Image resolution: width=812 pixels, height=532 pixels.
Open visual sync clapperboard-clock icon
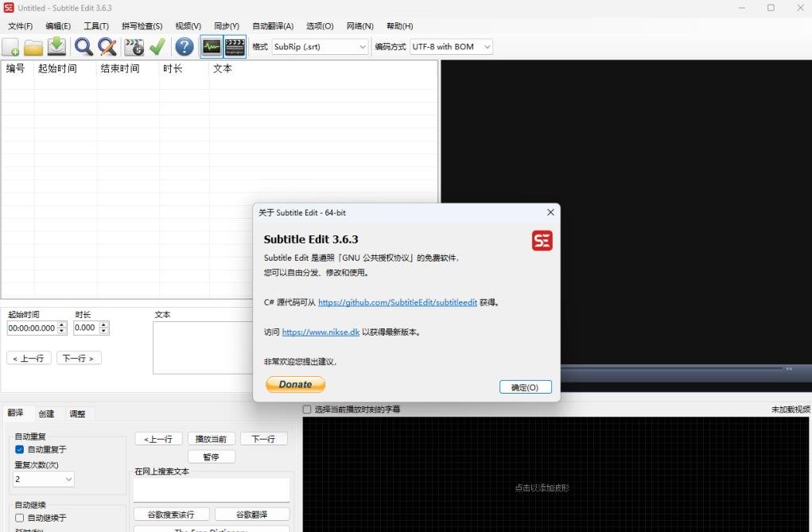(x=134, y=47)
